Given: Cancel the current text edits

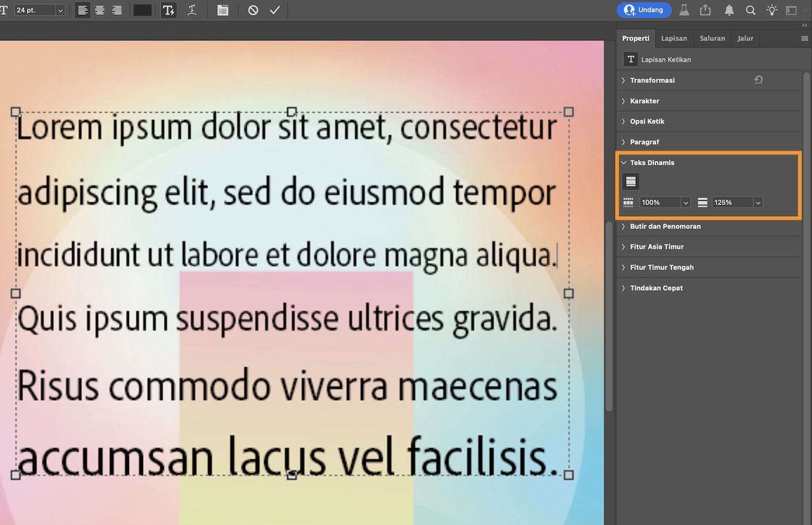Looking at the screenshot, I should [253, 10].
